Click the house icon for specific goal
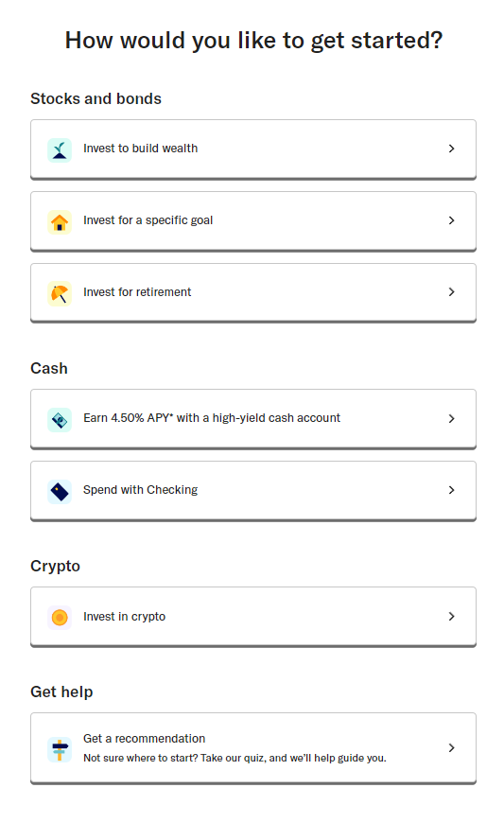Viewport: 504px width, 823px height. coord(60,221)
